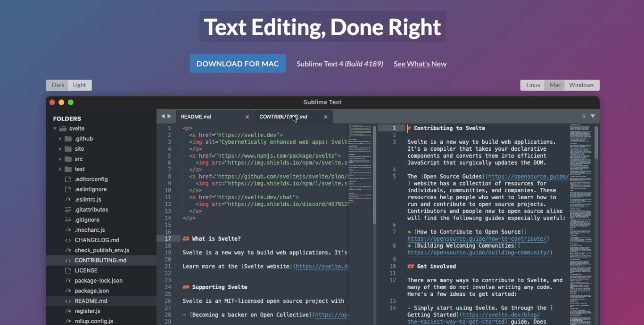Close the README.md tab
Image resolution: width=644 pixels, height=325 pixels.
point(247,117)
